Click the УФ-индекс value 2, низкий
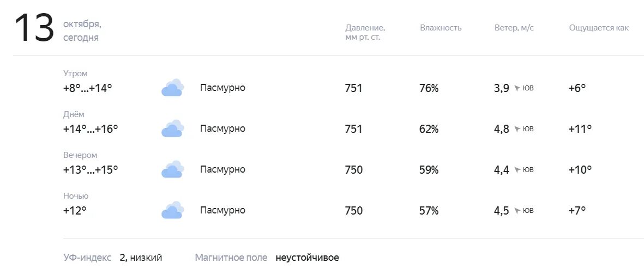The height and width of the screenshot is (275, 644). 141,258
